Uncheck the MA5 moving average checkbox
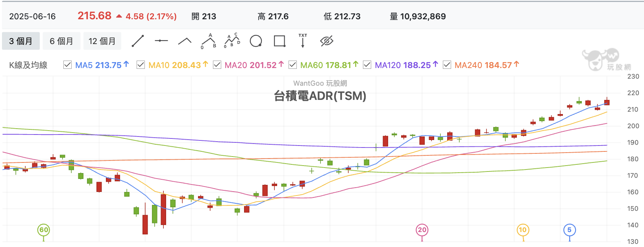Viewport: 644px width, 247px height. [67, 65]
